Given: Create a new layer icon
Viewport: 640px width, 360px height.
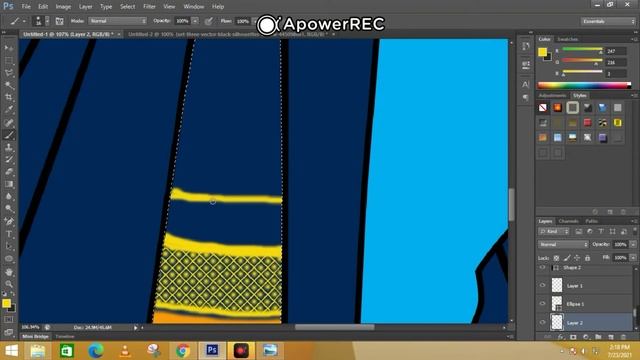Looking at the screenshot, I should 611,337.
